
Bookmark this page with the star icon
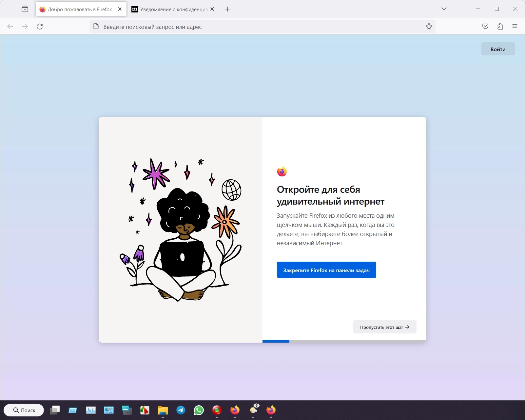pyautogui.click(x=429, y=27)
